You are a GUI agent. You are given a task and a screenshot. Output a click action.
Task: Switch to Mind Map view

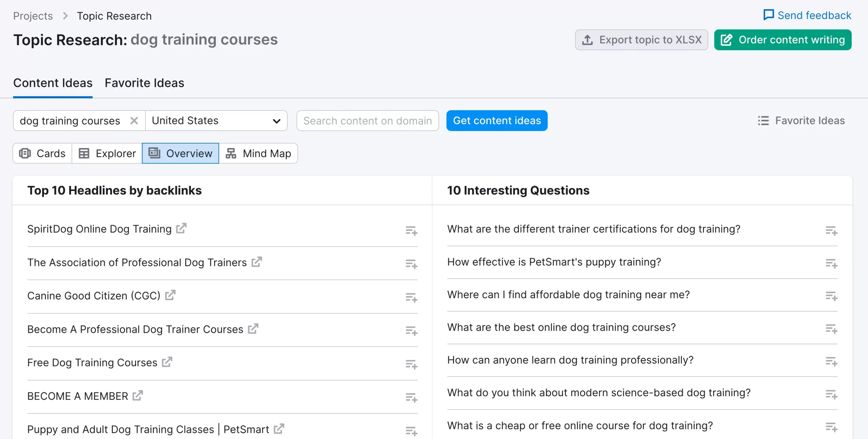pos(258,153)
